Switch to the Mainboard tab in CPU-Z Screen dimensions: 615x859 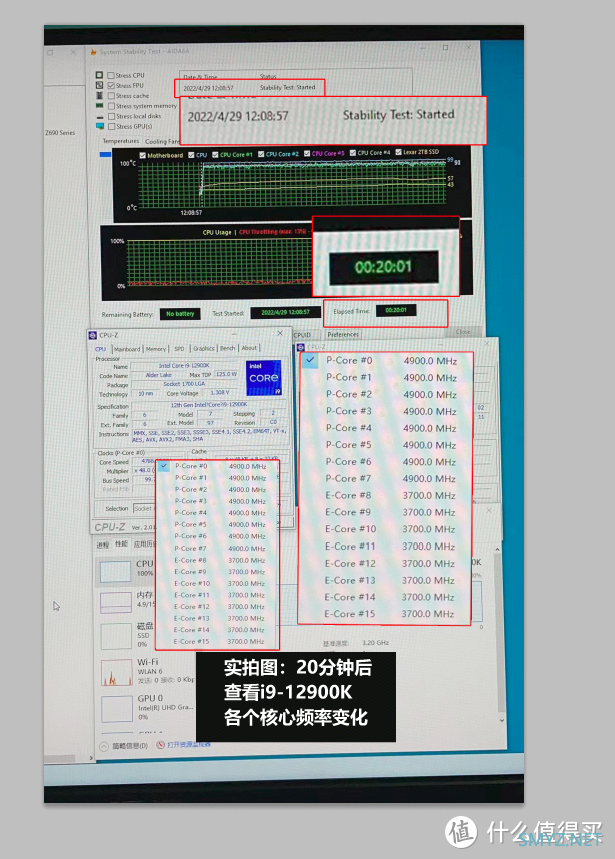coord(127,349)
